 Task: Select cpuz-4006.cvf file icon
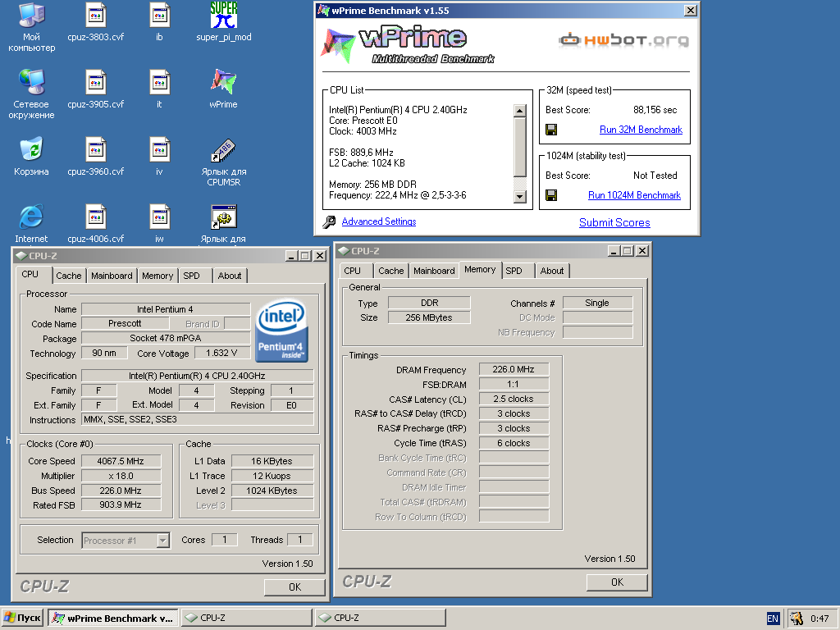[x=96, y=223]
